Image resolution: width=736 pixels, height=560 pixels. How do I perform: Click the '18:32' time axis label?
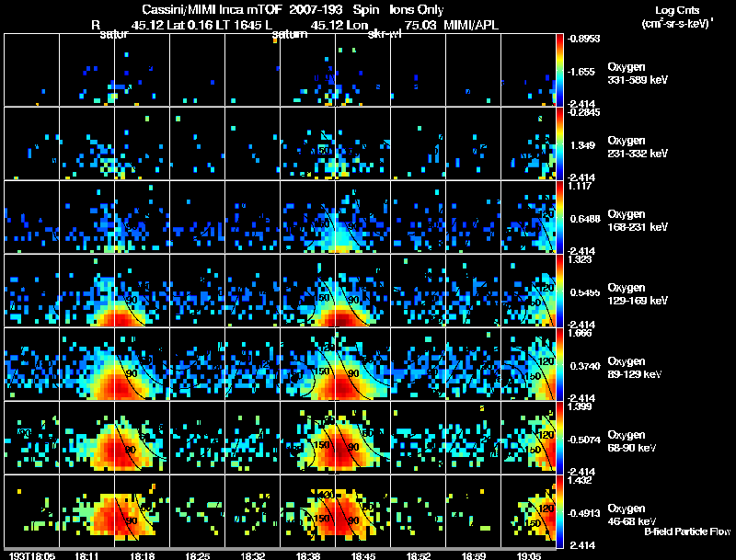252,556
